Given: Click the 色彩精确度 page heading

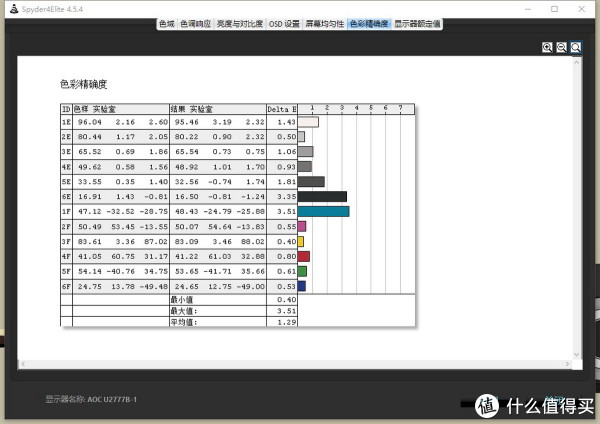Looking at the screenshot, I should point(83,84).
